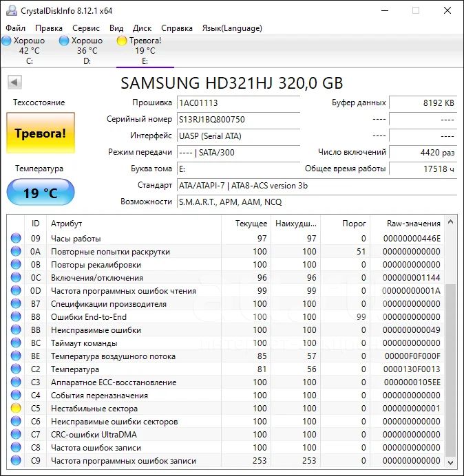Click blue status orb for drive C:
Screen dimensions: 464x476
6,41
